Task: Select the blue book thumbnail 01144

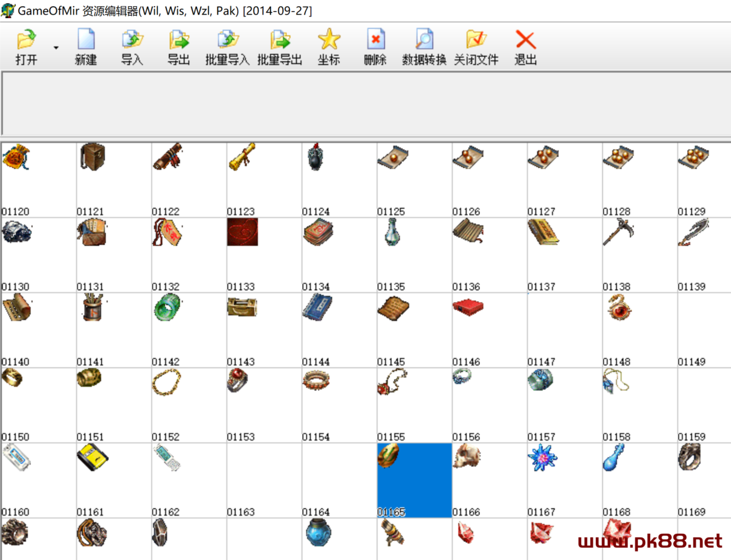Action: pyautogui.click(x=339, y=329)
